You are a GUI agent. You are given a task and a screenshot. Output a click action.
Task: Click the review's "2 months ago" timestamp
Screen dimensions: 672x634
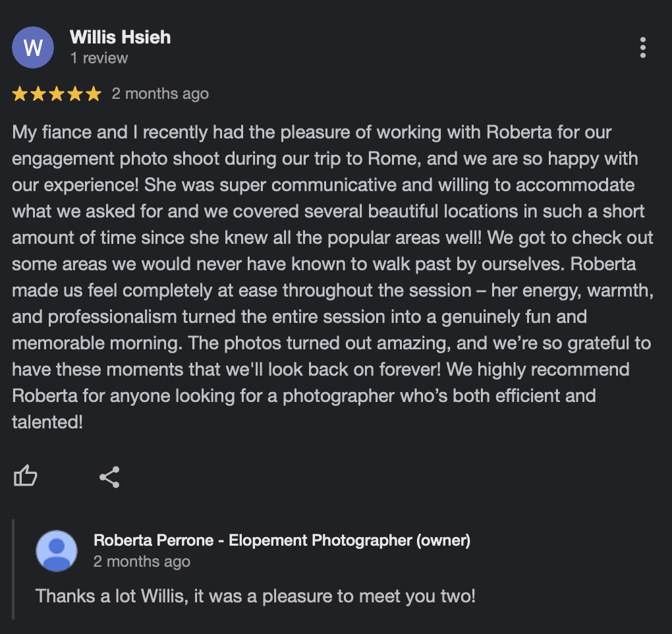160,94
